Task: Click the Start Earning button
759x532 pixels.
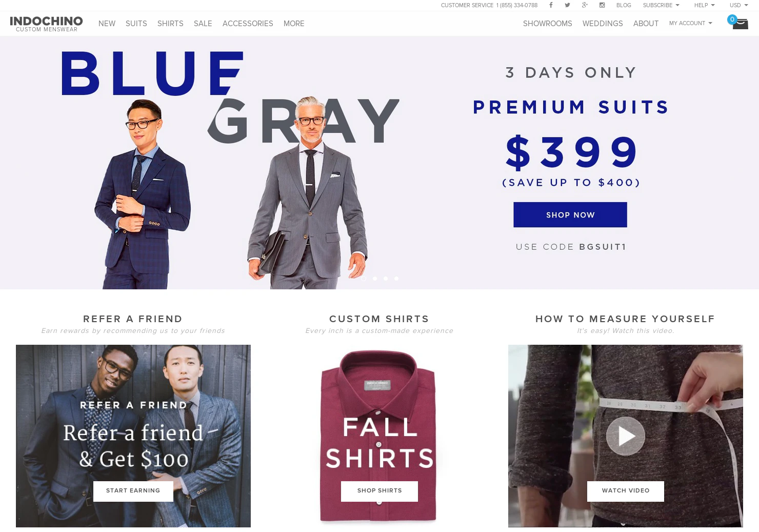Action: [x=133, y=491]
